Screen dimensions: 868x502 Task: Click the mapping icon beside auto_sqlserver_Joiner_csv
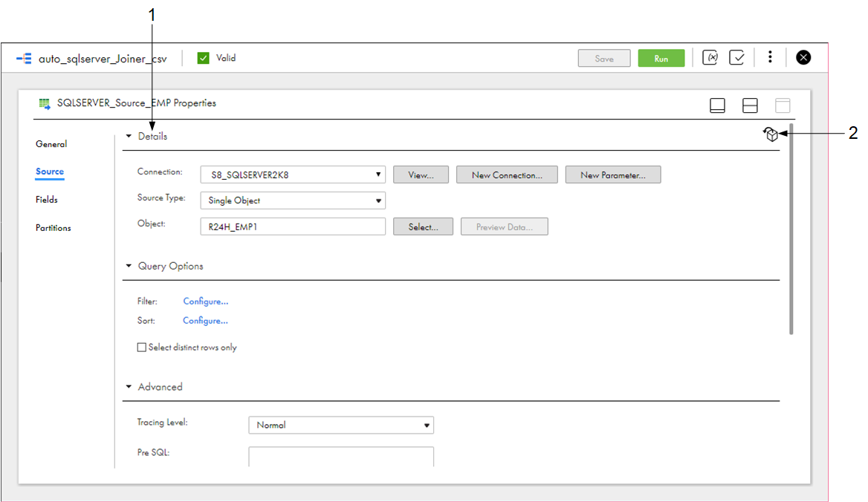point(24,58)
